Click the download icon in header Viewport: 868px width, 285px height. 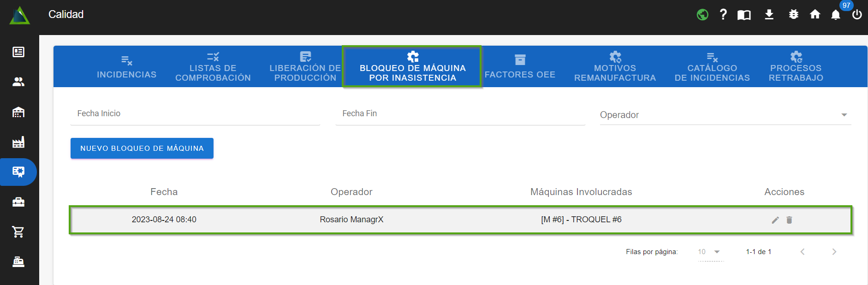point(769,15)
